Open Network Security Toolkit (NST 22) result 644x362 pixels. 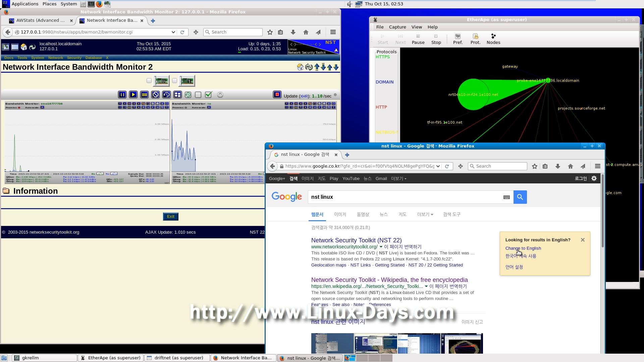[356, 240]
